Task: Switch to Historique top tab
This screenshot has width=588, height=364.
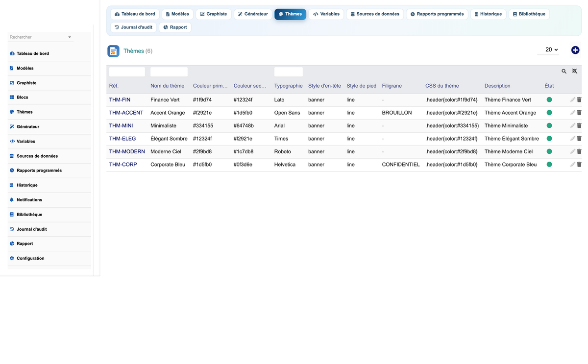Action: click(488, 14)
